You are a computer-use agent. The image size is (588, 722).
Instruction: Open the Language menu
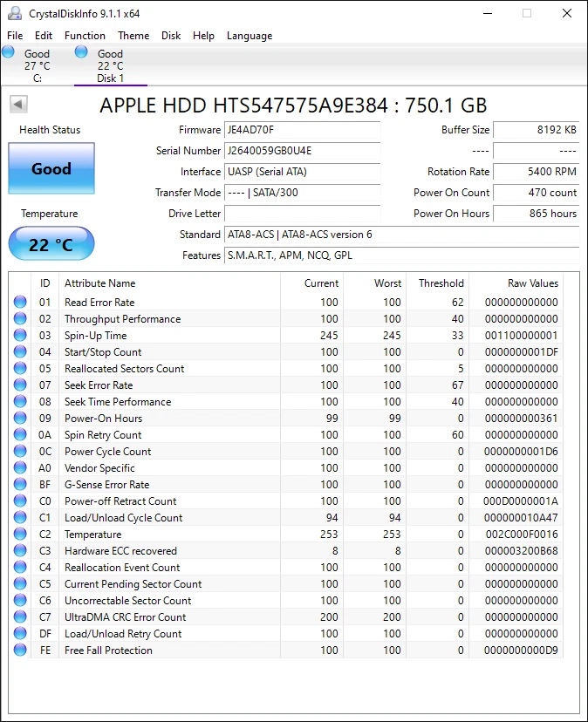click(x=249, y=36)
